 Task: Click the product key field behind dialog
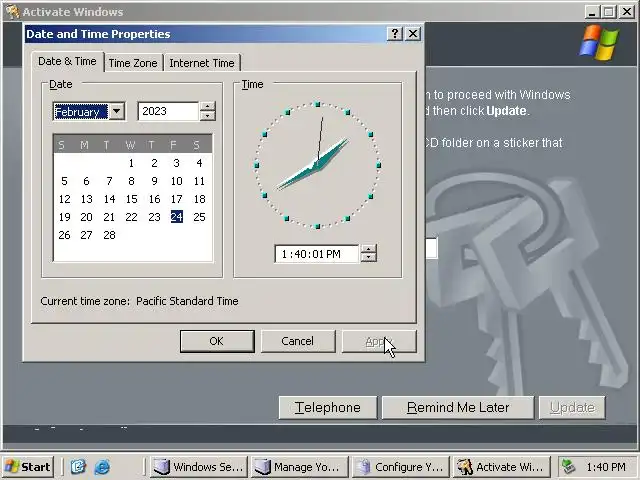(431, 248)
